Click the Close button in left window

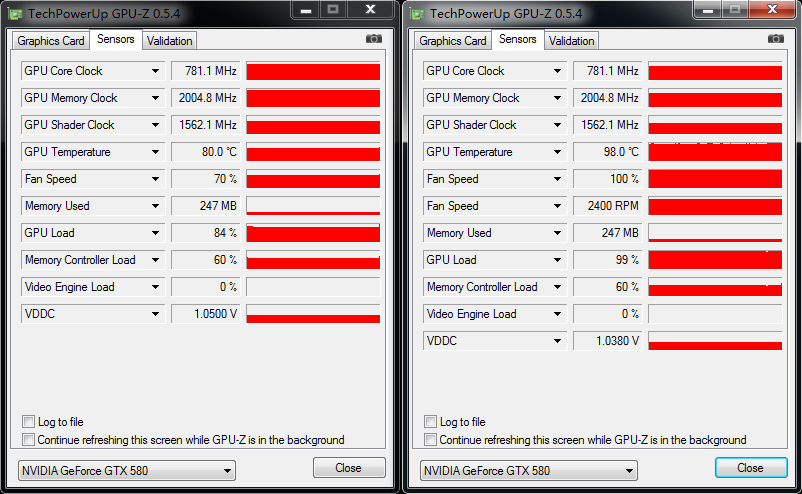coord(349,468)
